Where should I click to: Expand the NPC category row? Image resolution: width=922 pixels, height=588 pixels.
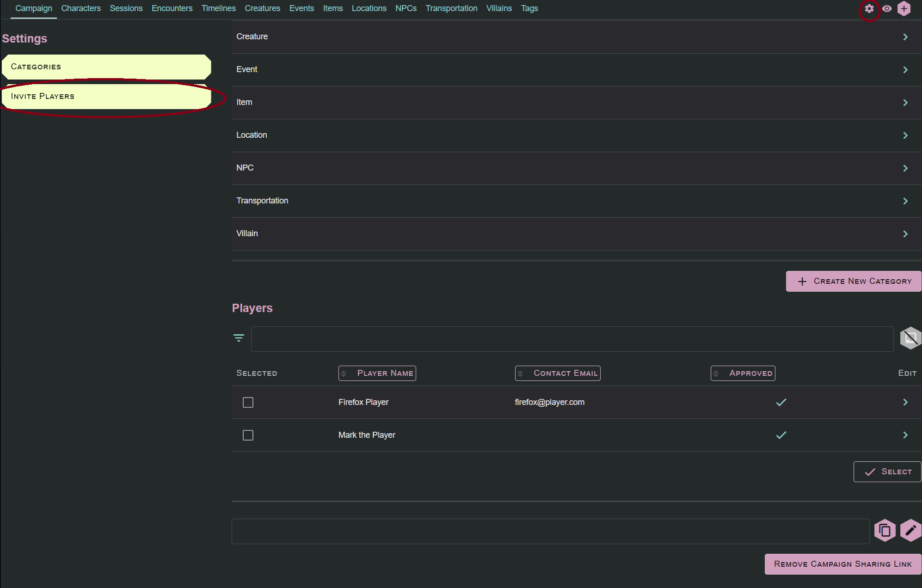577,168
